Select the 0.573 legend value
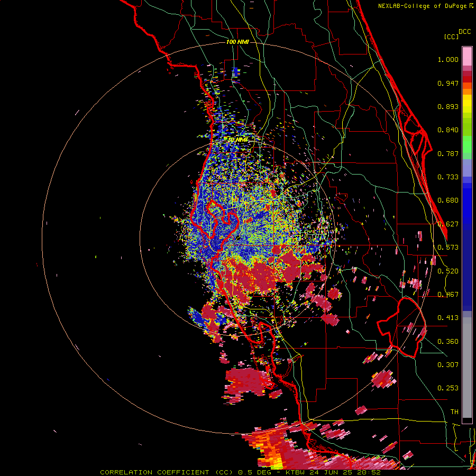 (448, 248)
